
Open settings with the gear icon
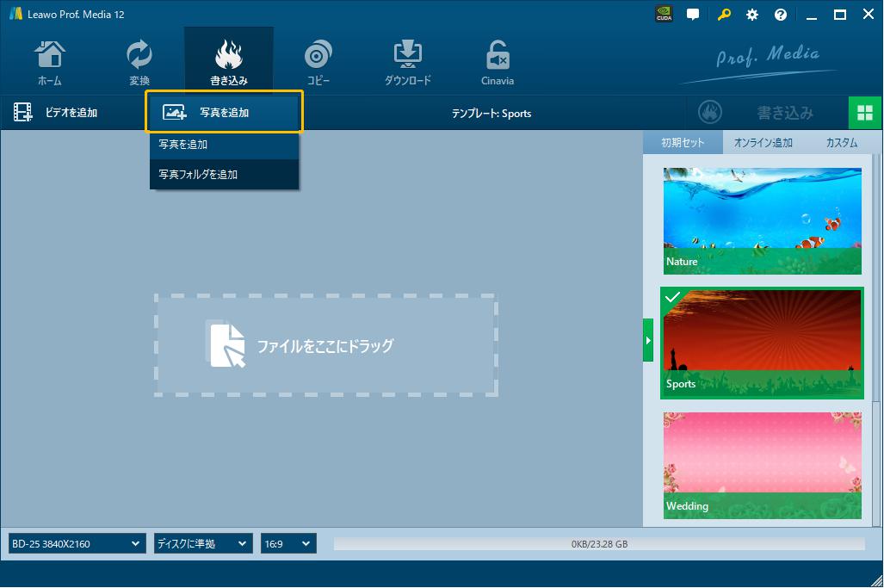coord(752,15)
